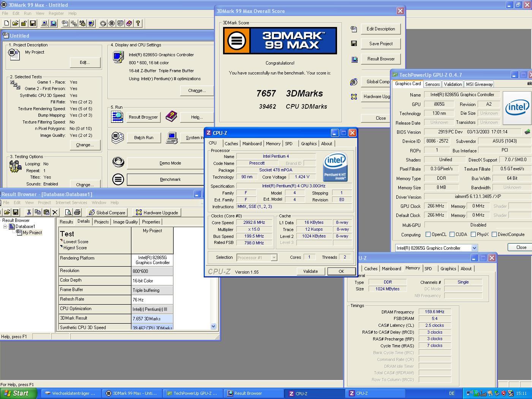Switch to TechPowerUp GPU-Z taskbar item
This screenshot has height=399, width=532.
[x=192, y=393]
